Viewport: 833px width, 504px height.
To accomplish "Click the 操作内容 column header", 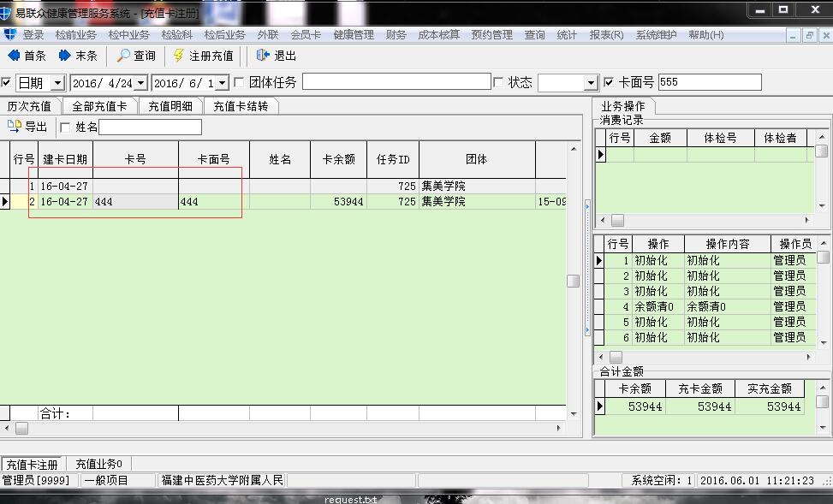I will (x=728, y=244).
